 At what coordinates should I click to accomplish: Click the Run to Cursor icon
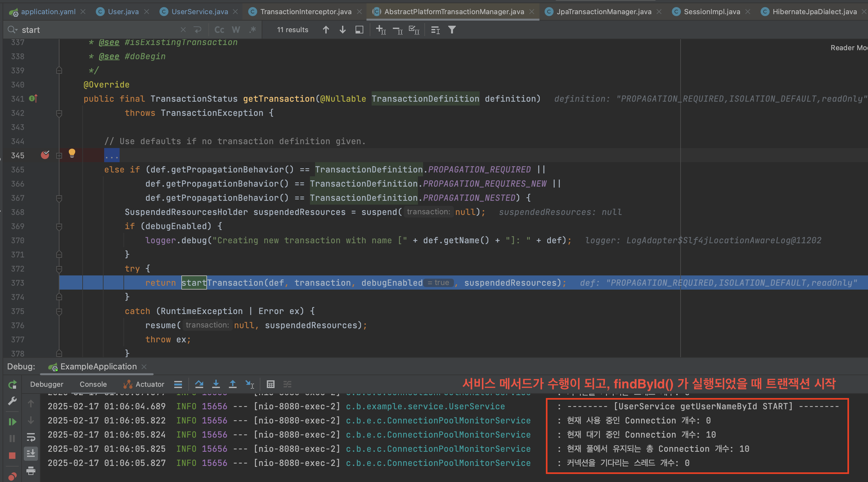[250, 384]
